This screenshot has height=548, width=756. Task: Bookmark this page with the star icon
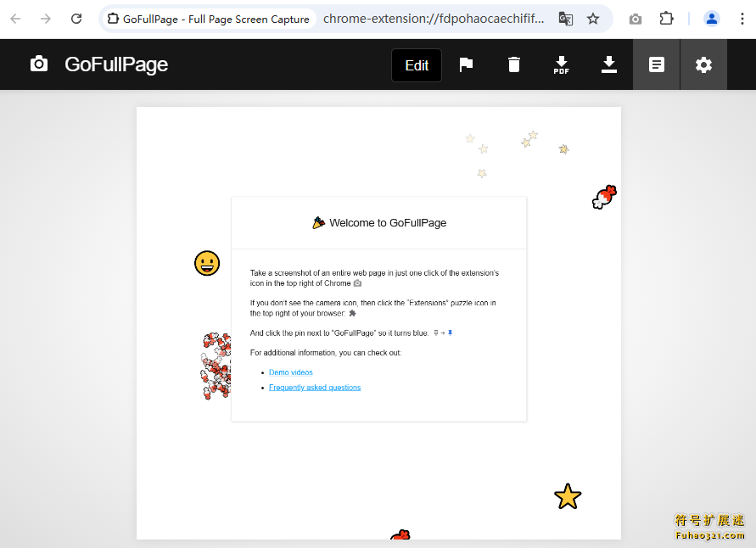593,19
